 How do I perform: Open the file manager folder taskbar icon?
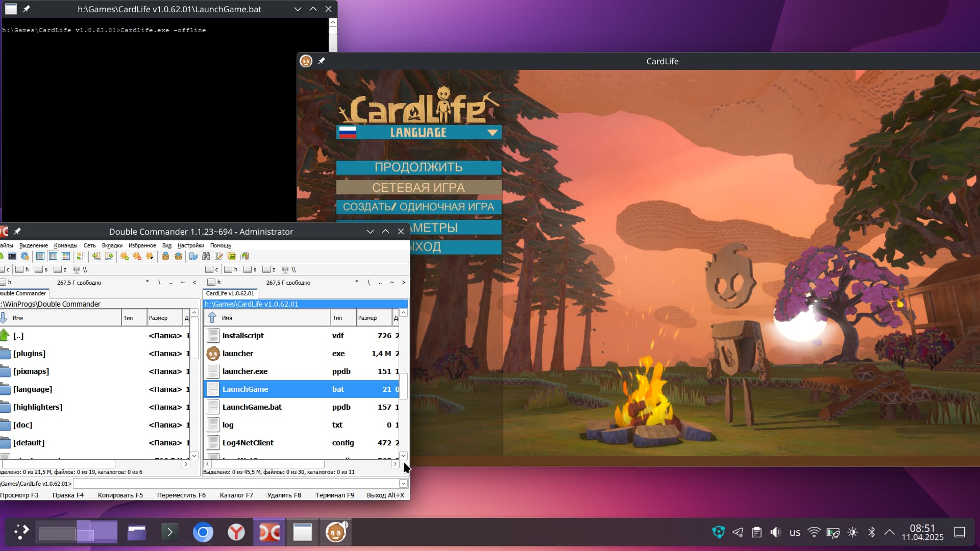pyautogui.click(x=137, y=532)
